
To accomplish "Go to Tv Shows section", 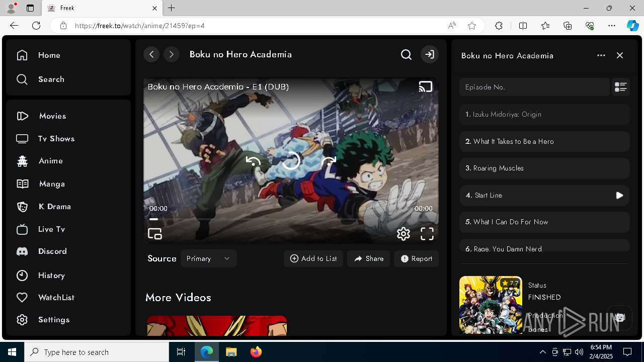I will [45, 139].
